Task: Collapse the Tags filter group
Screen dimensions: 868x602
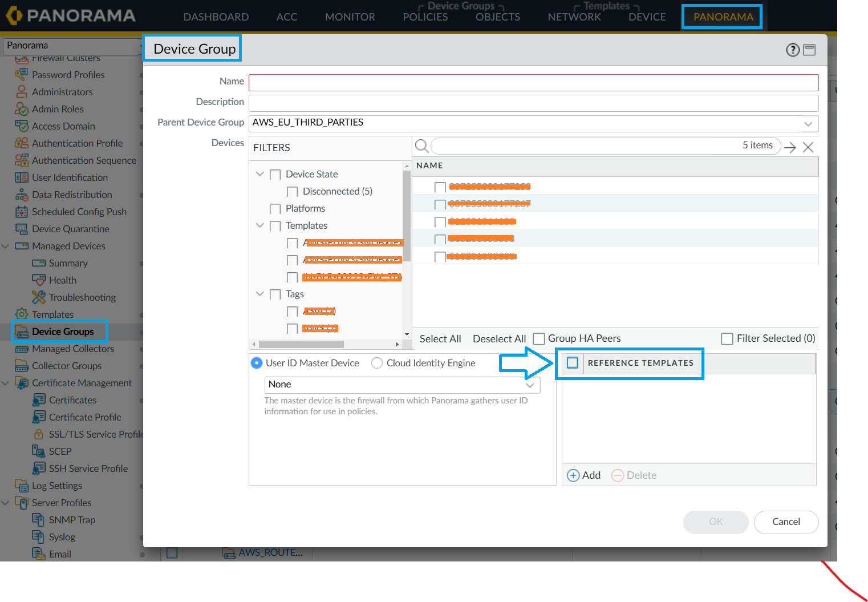Action: pos(260,294)
